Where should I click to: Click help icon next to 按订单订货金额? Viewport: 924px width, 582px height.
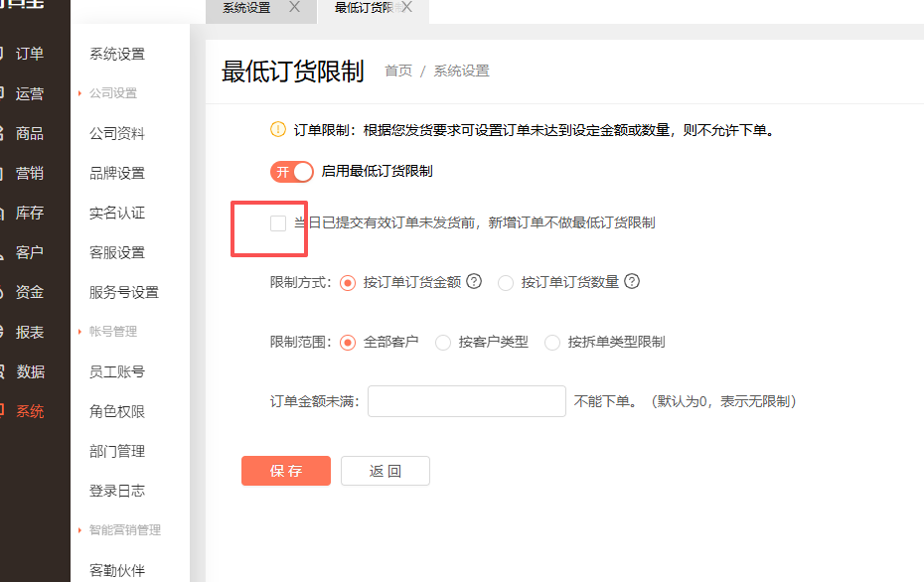pos(474,282)
